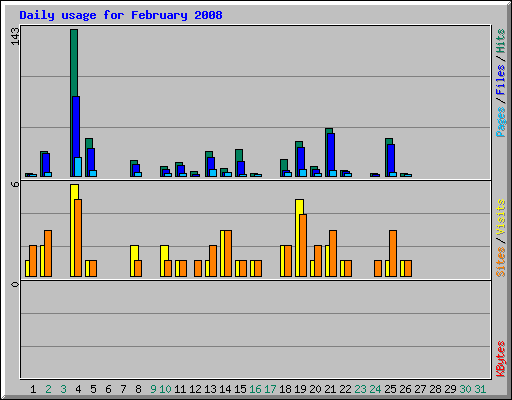Viewport: 512px width, 400px height.
Task: Click the orange Sites bar for day 4
Action: 78,238
